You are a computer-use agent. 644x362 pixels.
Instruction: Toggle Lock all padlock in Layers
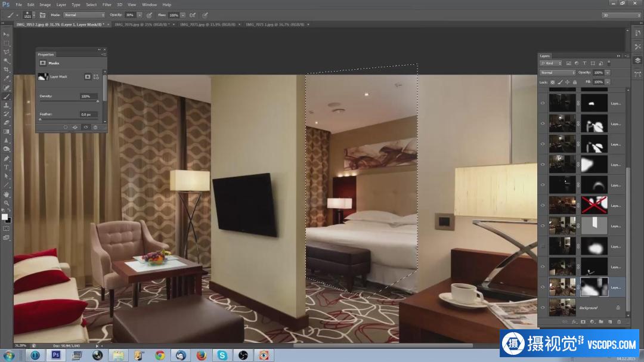click(575, 82)
